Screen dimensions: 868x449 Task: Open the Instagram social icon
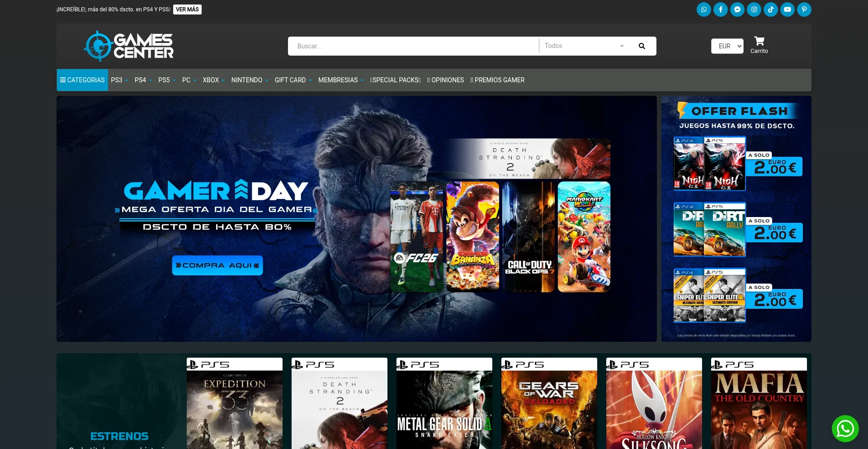[754, 9]
